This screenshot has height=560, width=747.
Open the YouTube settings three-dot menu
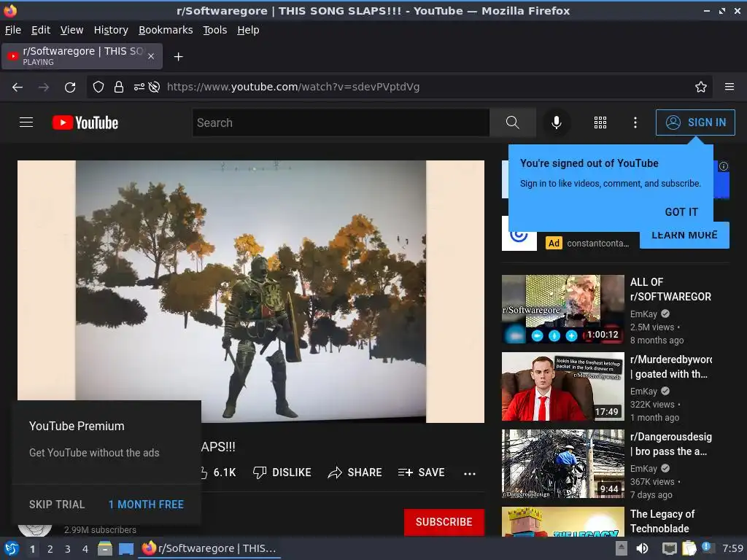[x=635, y=122]
